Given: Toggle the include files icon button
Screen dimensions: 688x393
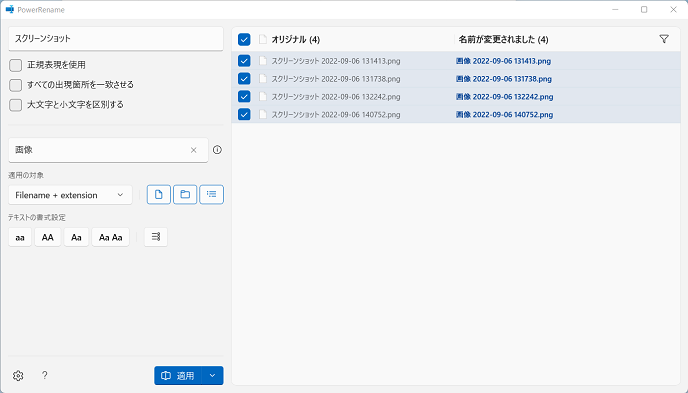Looking at the screenshot, I should click(158, 194).
